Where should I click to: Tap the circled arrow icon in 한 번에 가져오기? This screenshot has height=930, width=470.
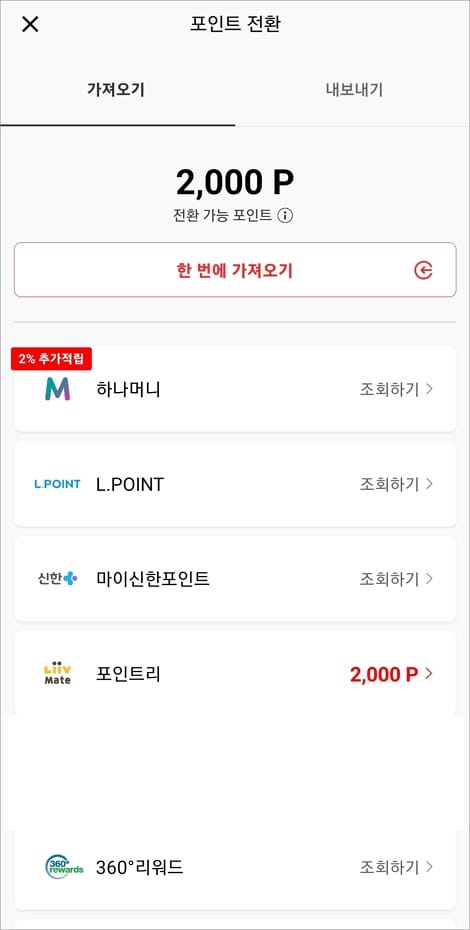[423, 270]
